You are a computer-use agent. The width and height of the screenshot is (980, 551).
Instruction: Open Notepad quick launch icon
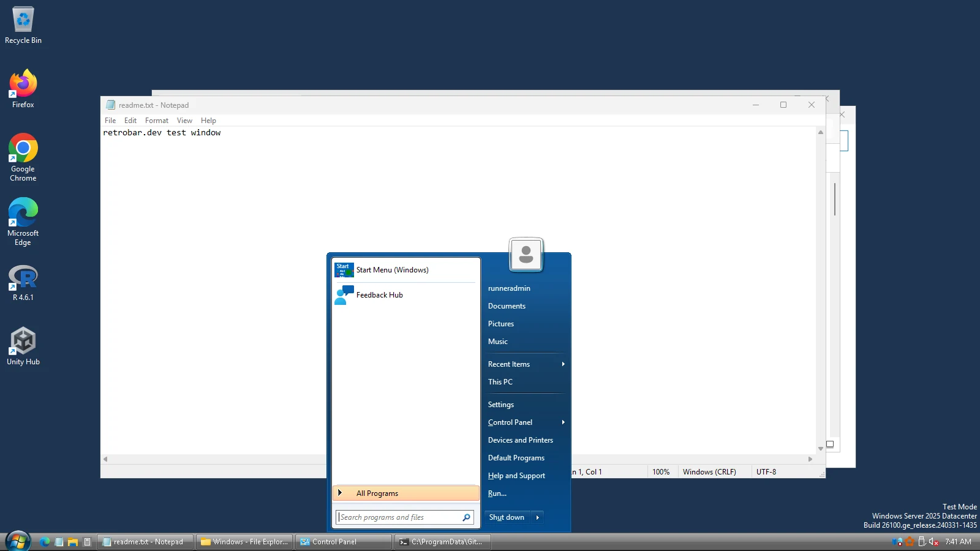coord(59,542)
